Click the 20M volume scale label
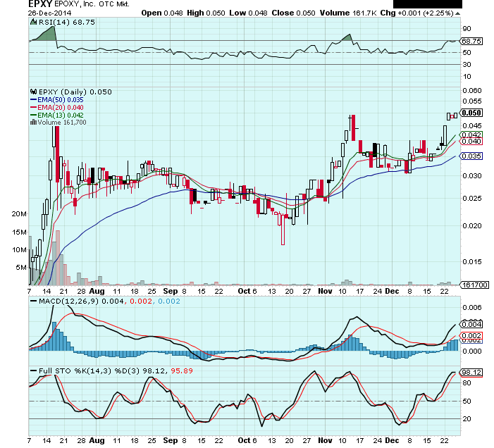 pyautogui.click(x=19, y=214)
